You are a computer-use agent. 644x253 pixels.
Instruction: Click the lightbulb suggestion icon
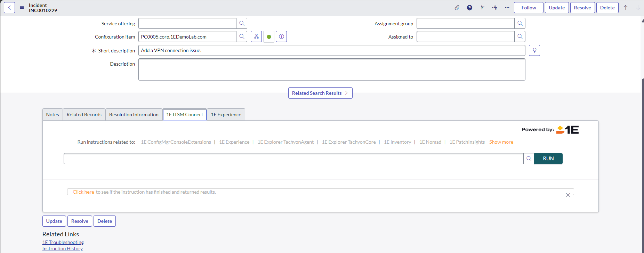pos(534,50)
